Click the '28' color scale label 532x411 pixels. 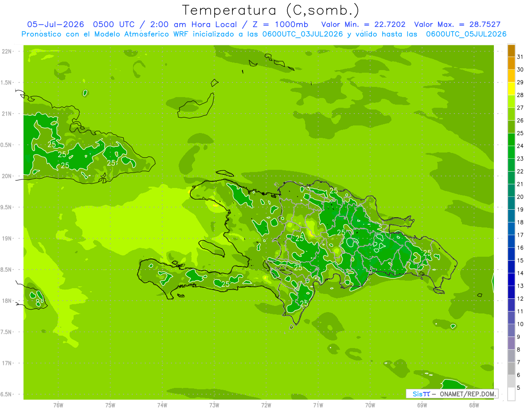click(520, 95)
